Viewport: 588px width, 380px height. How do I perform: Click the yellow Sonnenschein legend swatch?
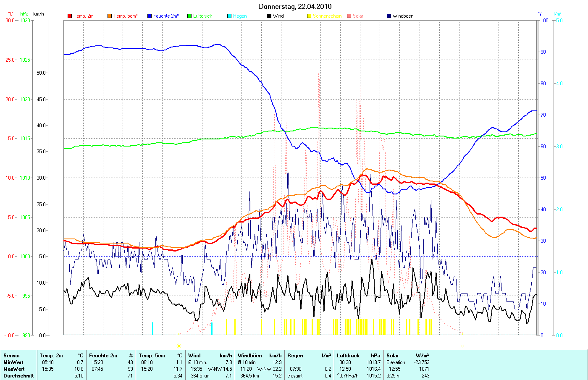(309, 16)
